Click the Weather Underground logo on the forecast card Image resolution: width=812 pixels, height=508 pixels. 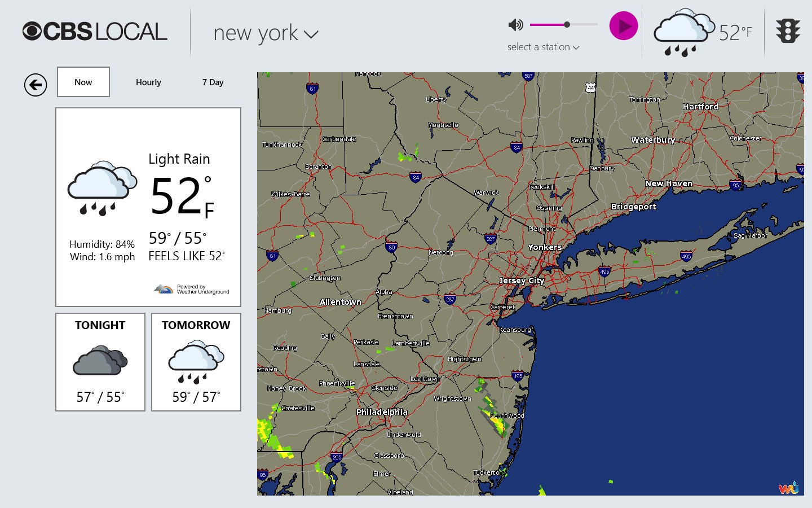[165, 289]
